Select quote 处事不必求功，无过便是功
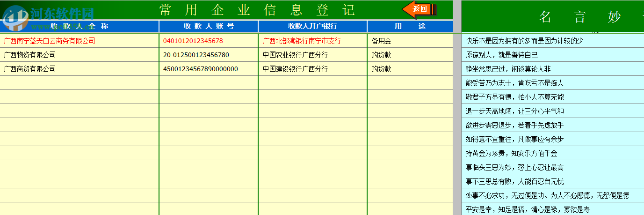Screen dimensions: 644x215 553,195
